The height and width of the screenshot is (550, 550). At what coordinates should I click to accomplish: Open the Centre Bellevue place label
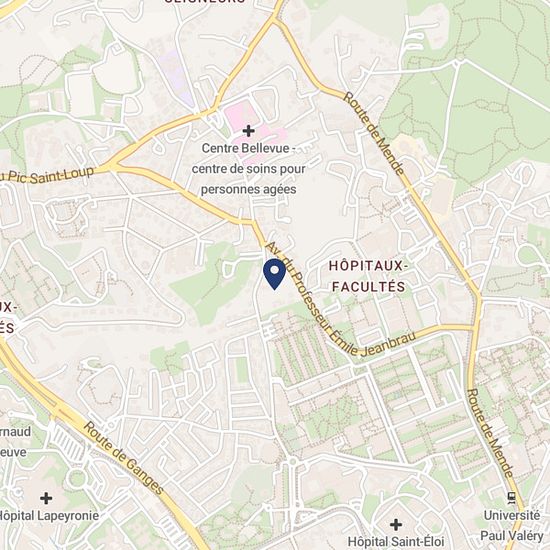point(248,169)
